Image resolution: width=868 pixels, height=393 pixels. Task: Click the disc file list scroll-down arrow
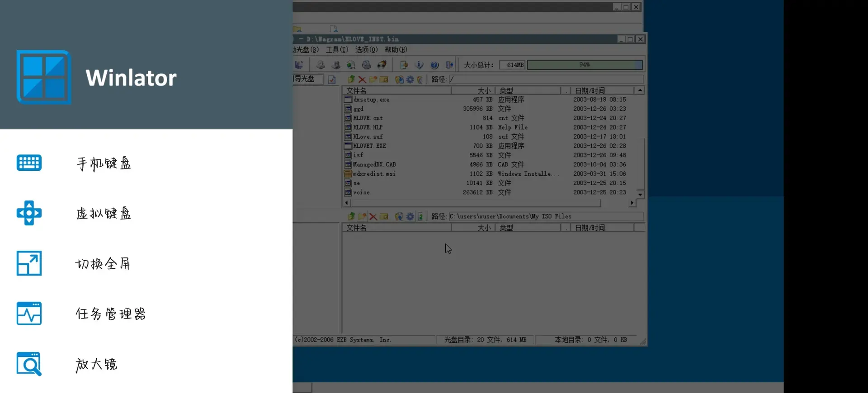pos(640,194)
